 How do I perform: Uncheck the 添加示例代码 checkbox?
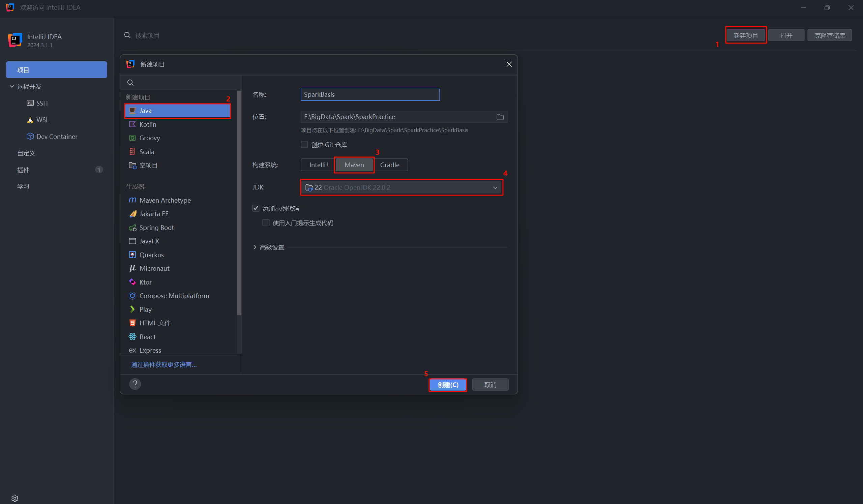pyautogui.click(x=256, y=208)
